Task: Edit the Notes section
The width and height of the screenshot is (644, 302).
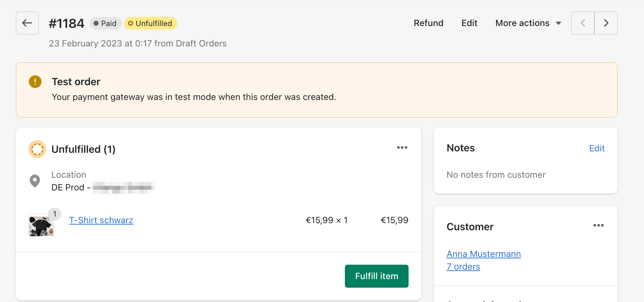Action: 596,148
